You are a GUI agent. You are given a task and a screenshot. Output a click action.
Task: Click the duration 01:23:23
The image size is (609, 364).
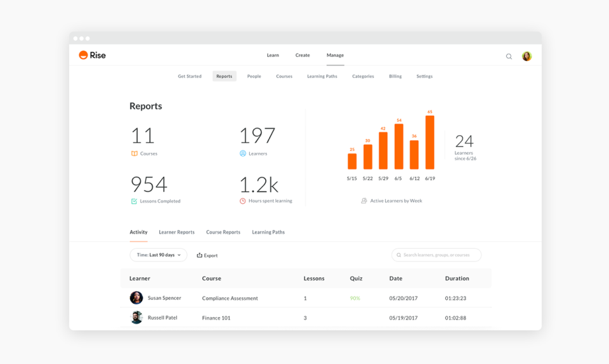(x=455, y=299)
